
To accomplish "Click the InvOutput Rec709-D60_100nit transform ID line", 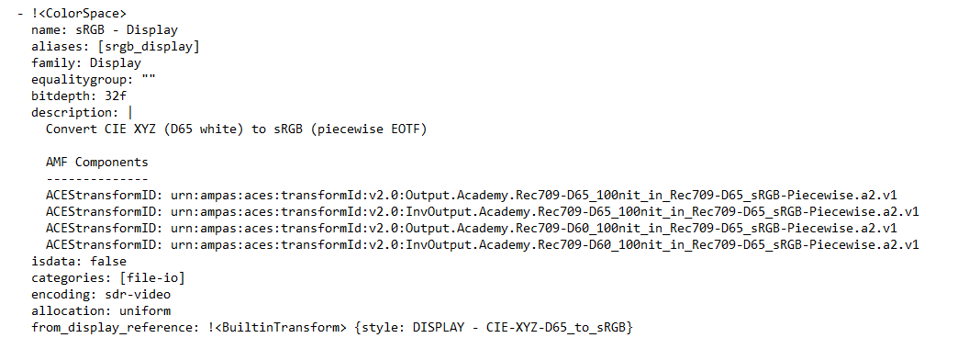I will point(483,244).
